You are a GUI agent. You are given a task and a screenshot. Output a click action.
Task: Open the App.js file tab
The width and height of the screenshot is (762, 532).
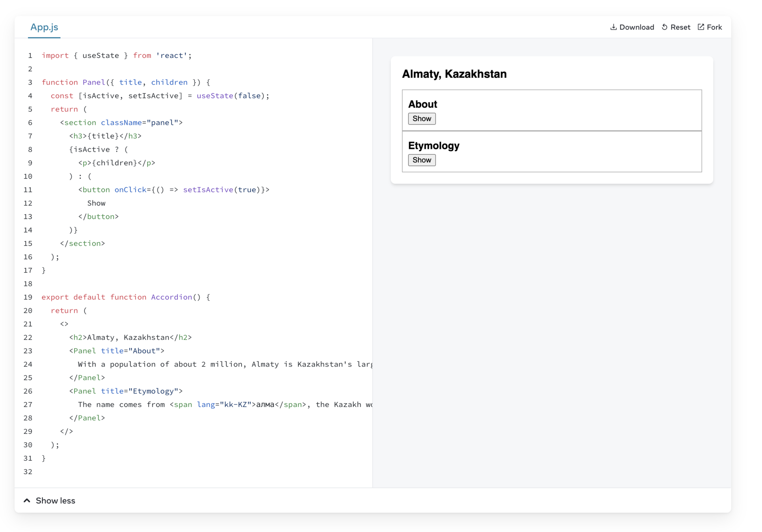click(44, 27)
